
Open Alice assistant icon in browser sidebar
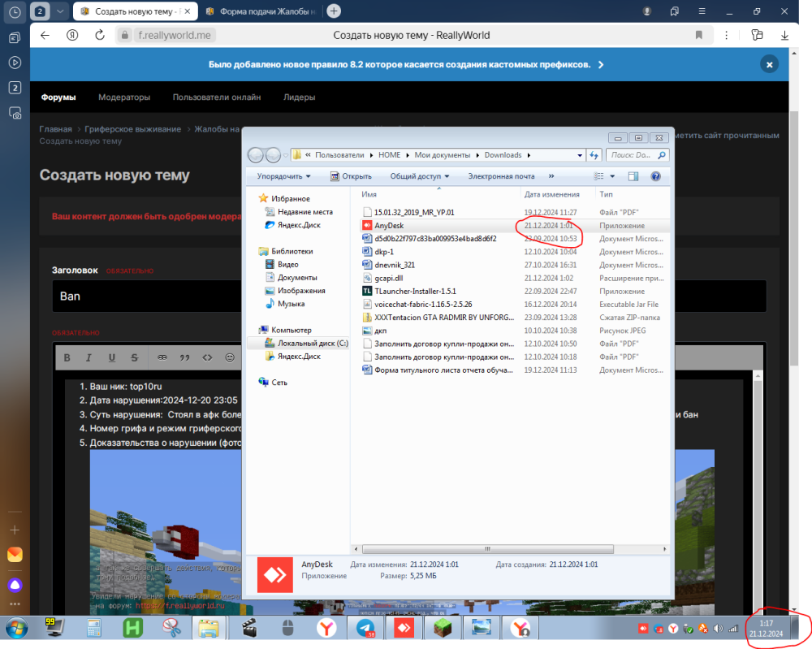click(x=15, y=585)
